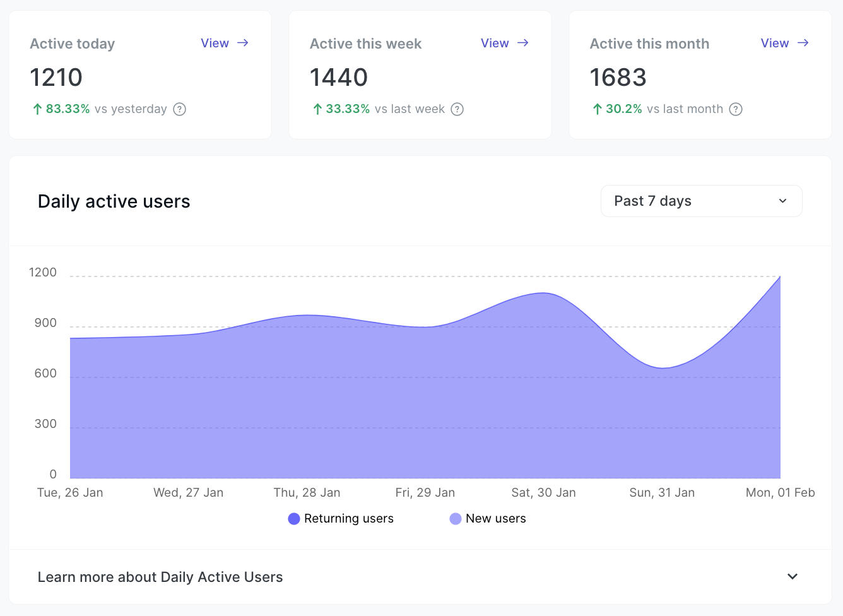Click help icon next to vs last week

[457, 109]
